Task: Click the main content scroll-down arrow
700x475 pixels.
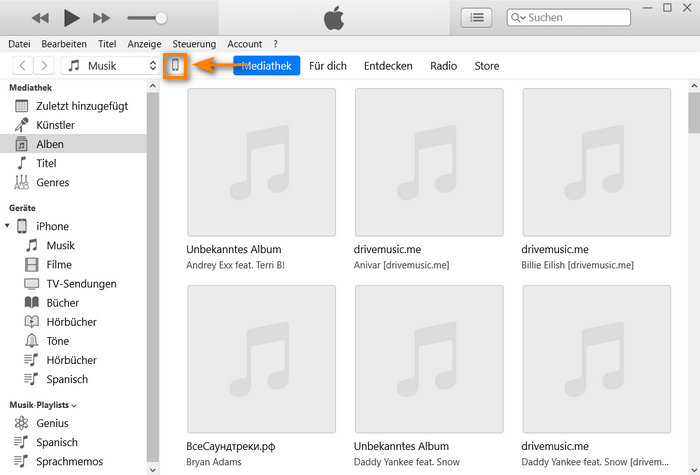Action: 694,470
